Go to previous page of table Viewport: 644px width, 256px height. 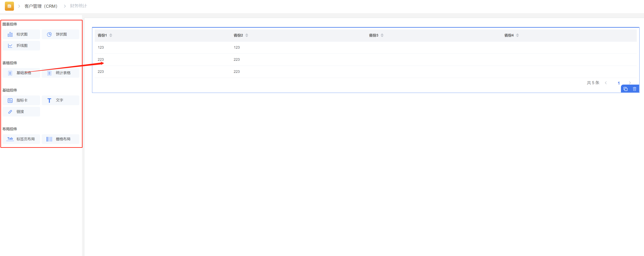pyautogui.click(x=606, y=83)
